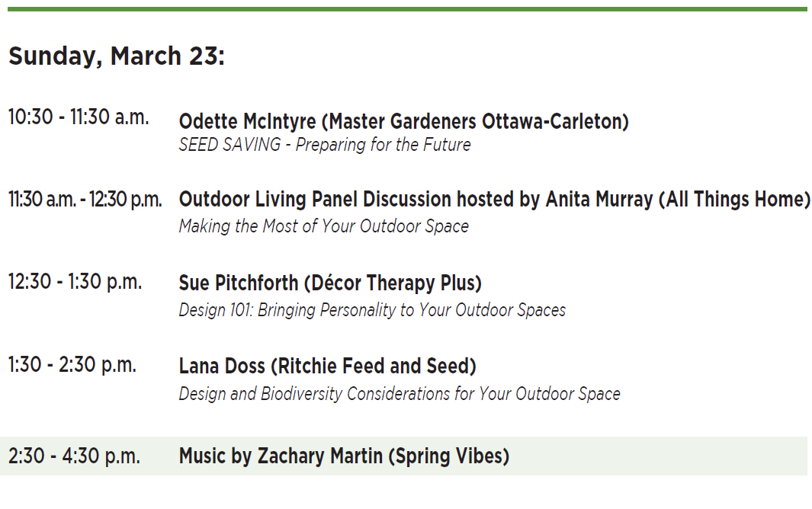Click the 11:30 a.m. - 12:30 p.m. time slot

tap(85, 200)
